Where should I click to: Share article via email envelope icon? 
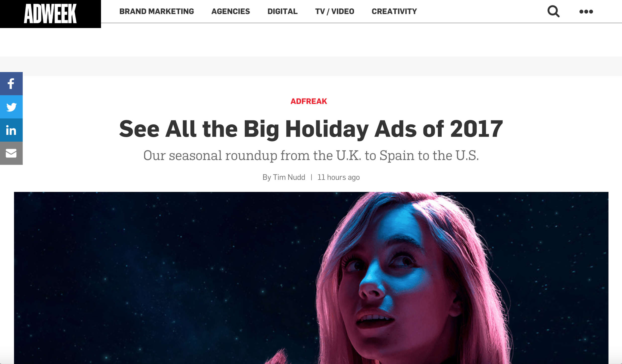coord(11,153)
